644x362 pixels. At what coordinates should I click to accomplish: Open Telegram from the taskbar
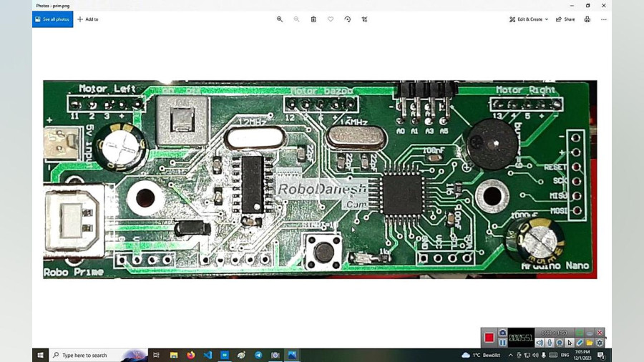click(x=258, y=355)
